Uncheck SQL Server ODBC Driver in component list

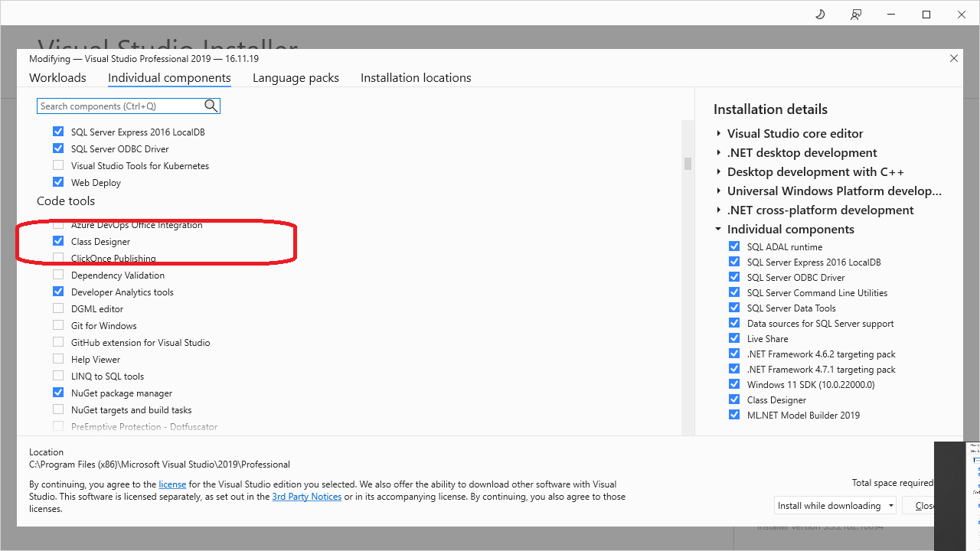click(x=58, y=148)
